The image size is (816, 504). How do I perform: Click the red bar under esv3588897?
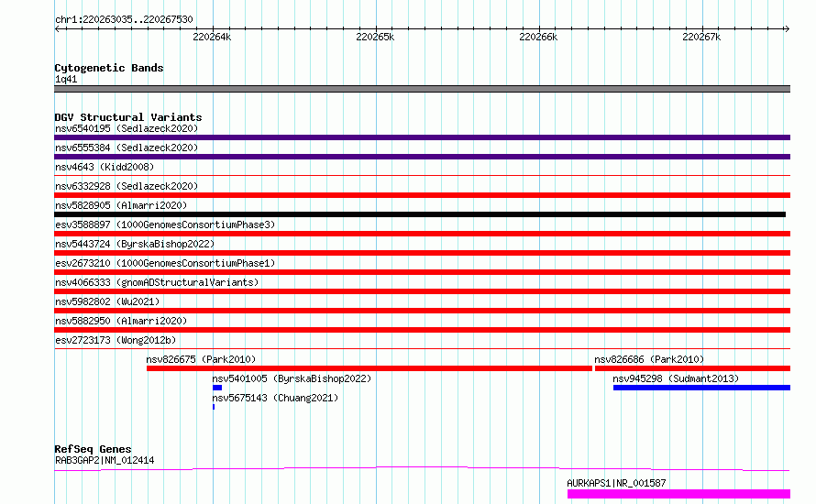422,234
